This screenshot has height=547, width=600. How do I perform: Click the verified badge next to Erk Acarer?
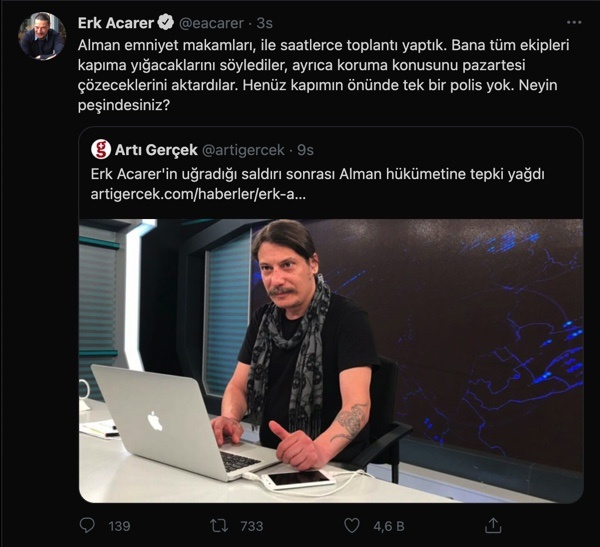[x=166, y=23]
